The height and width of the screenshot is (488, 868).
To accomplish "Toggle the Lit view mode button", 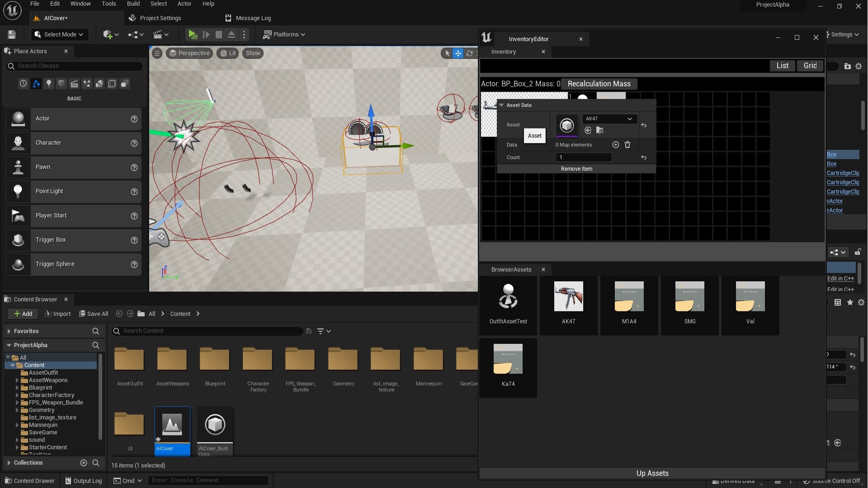I will pyautogui.click(x=228, y=53).
